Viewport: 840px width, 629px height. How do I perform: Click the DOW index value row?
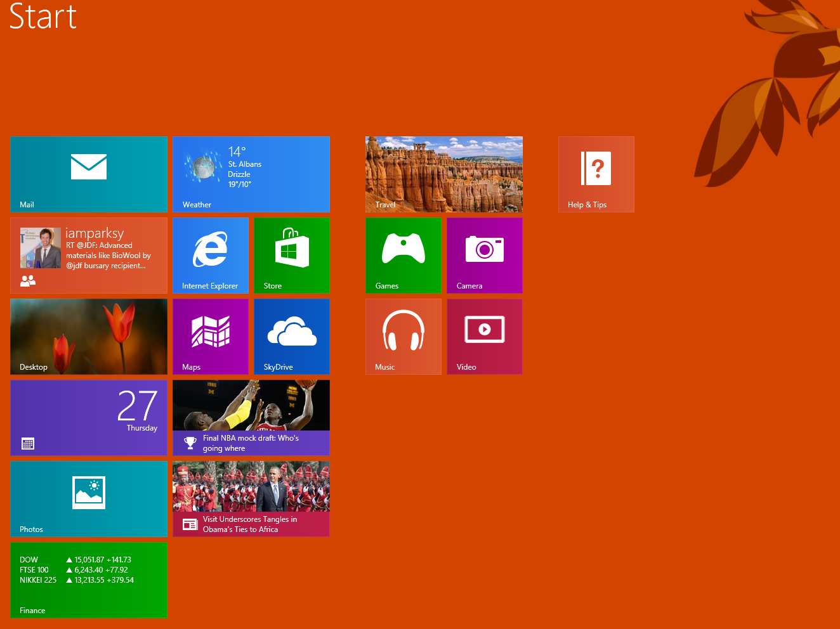click(75, 560)
